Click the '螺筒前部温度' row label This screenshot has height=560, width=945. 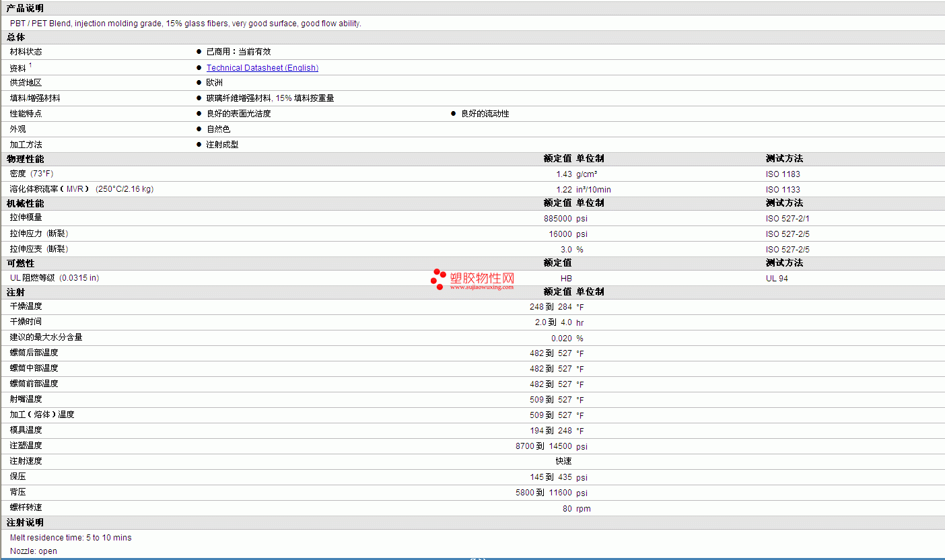(x=34, y=384)
